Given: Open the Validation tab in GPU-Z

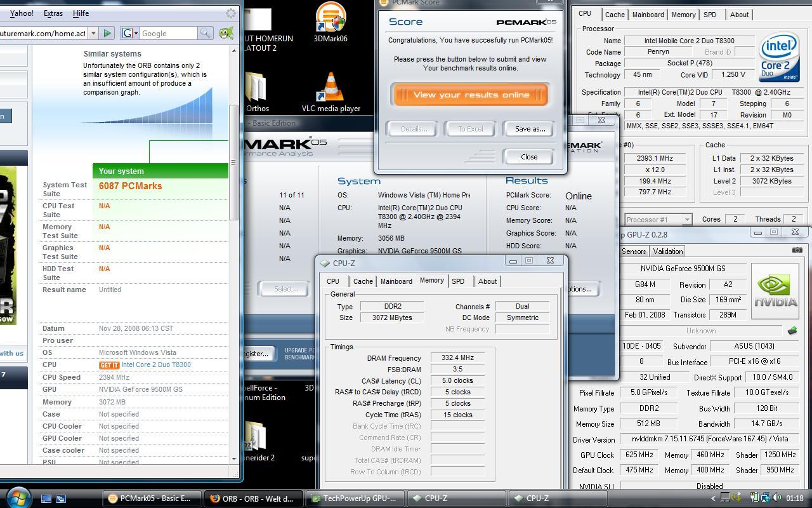Looking at the screenshot, I should (668, 251).
